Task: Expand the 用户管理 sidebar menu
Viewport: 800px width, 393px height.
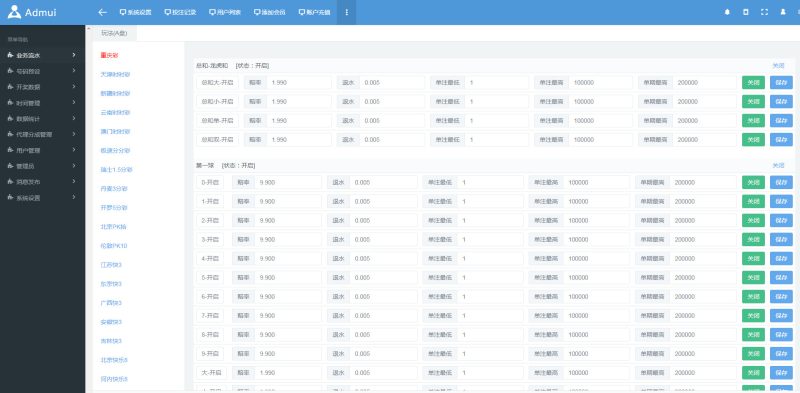Action: coord(43,150)
